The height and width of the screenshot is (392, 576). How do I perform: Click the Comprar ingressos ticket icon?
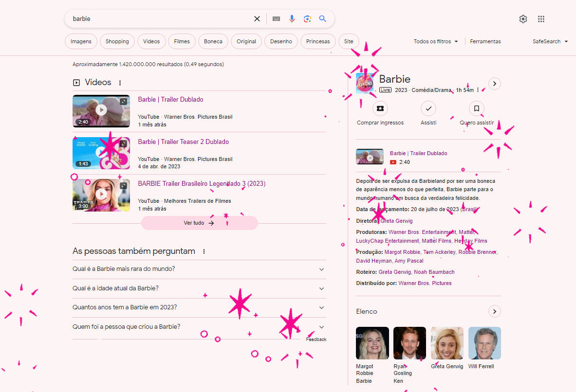click(x=380, y=108)
